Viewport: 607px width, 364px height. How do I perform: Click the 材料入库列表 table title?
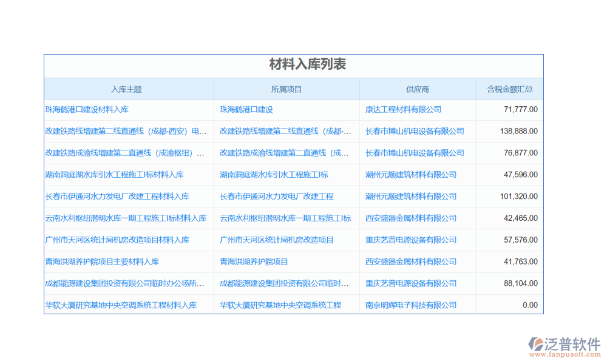[308, 64]
